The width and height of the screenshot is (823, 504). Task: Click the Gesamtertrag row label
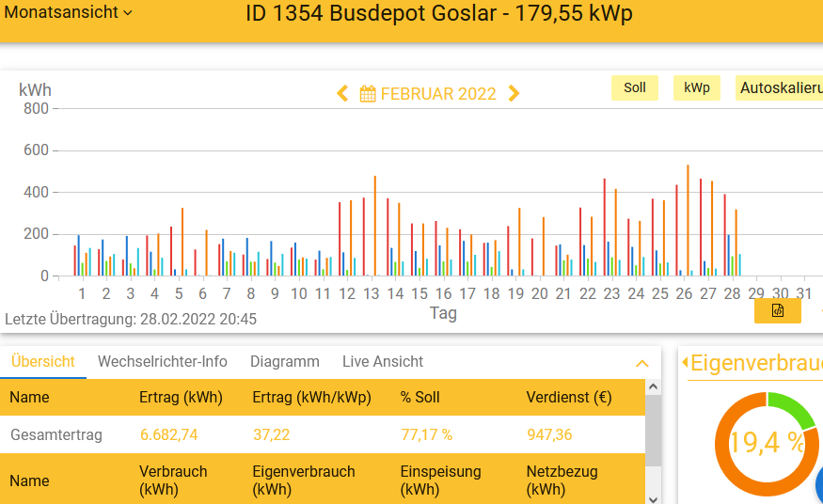click(x=56, y=434)
